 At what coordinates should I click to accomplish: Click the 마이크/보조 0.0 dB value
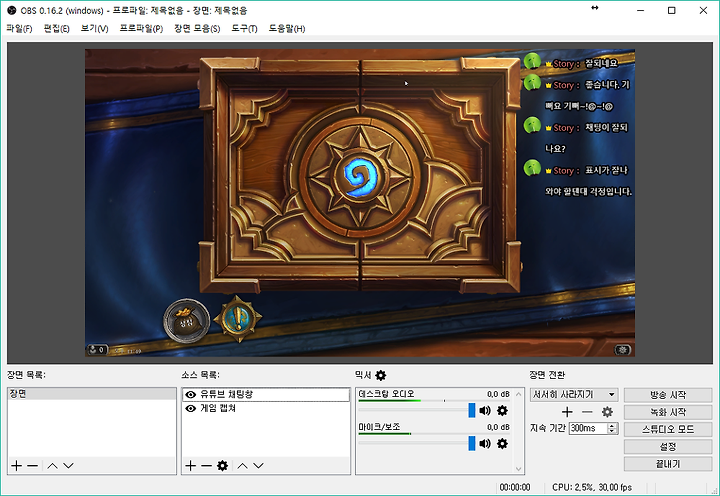[498, 427]
